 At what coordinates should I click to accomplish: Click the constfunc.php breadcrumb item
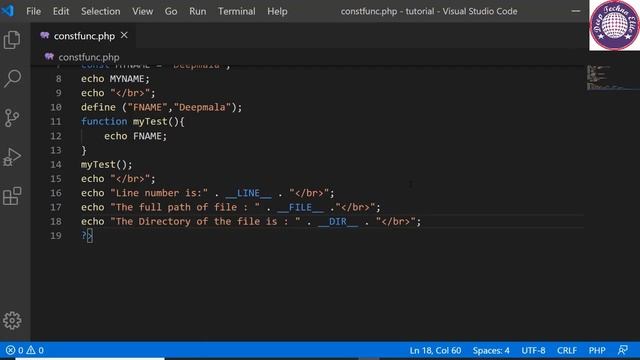click(x=89, y=57)
